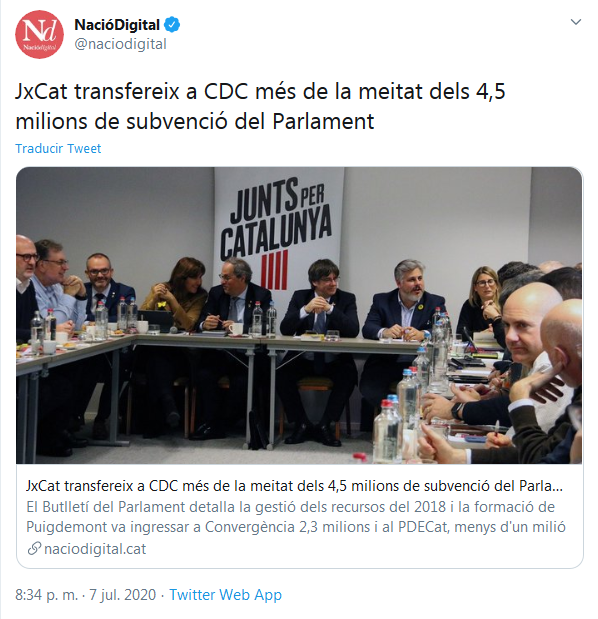Open the Twitter Web App source link

[225, 595]
